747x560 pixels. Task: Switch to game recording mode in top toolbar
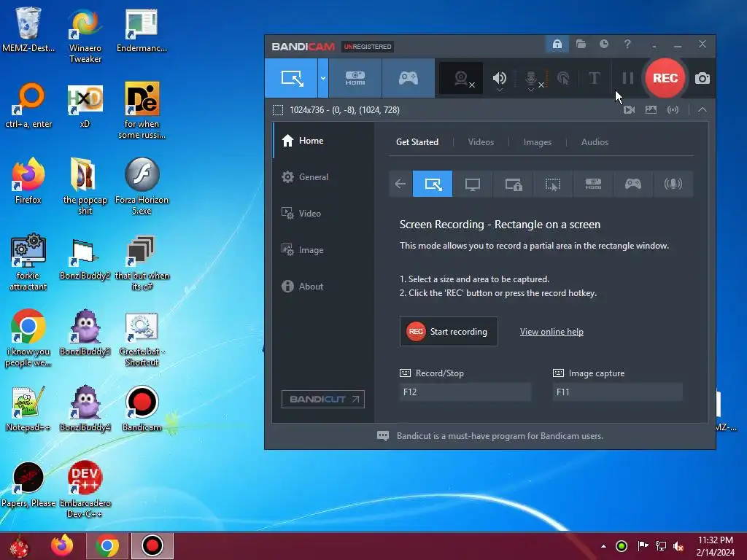409,78
